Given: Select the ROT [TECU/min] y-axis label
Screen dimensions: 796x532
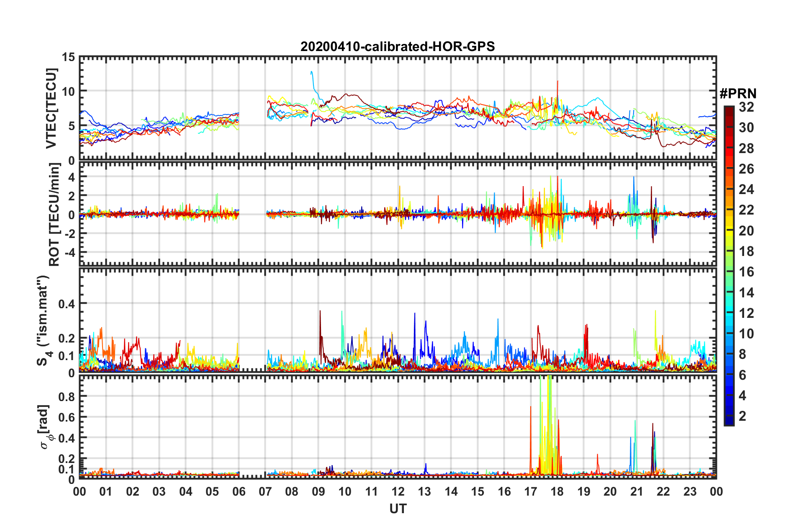Looking at the screenshot, I should click(x=54, y=215).
